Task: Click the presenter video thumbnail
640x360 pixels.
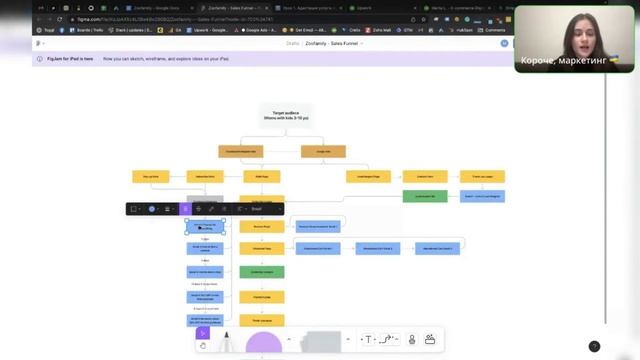Action: [x=575, y=39]
